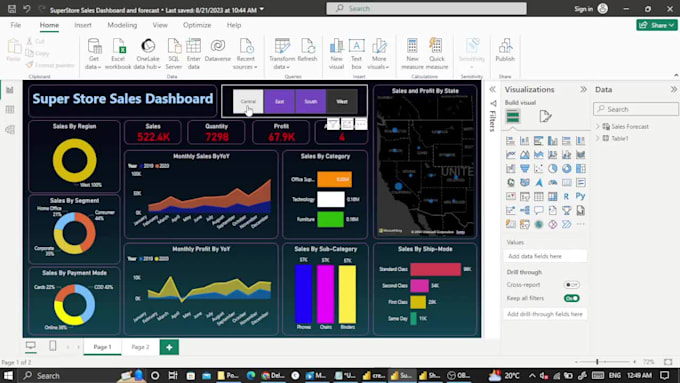The image size is (680, 383).
Task: Pick the Ribbon chart visual icon
Action: click(x=580, y=154)
